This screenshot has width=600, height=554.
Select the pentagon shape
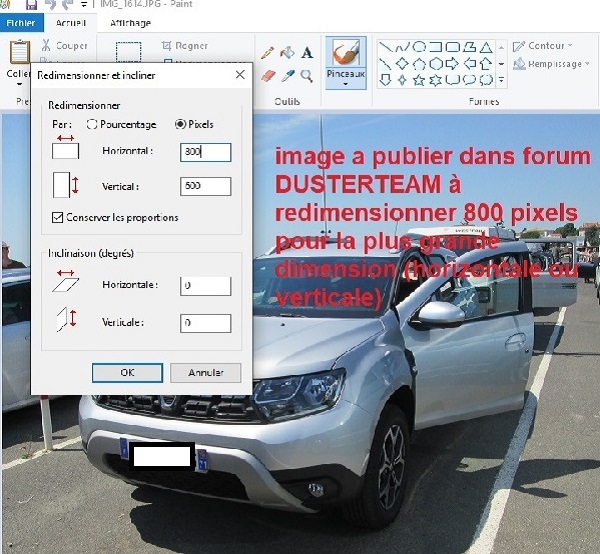(x=419, y=64)
